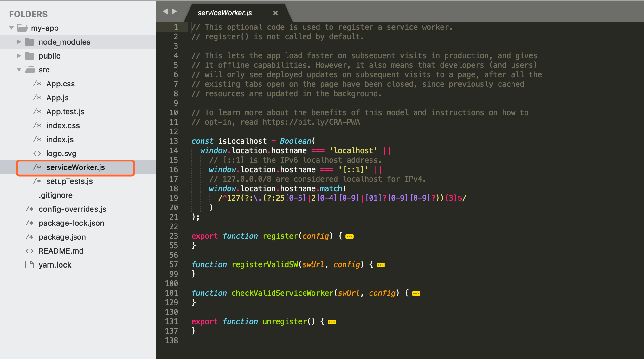644x359 pixels.
Task: Open package.json in the sidebar
Action: pos(62,237)
